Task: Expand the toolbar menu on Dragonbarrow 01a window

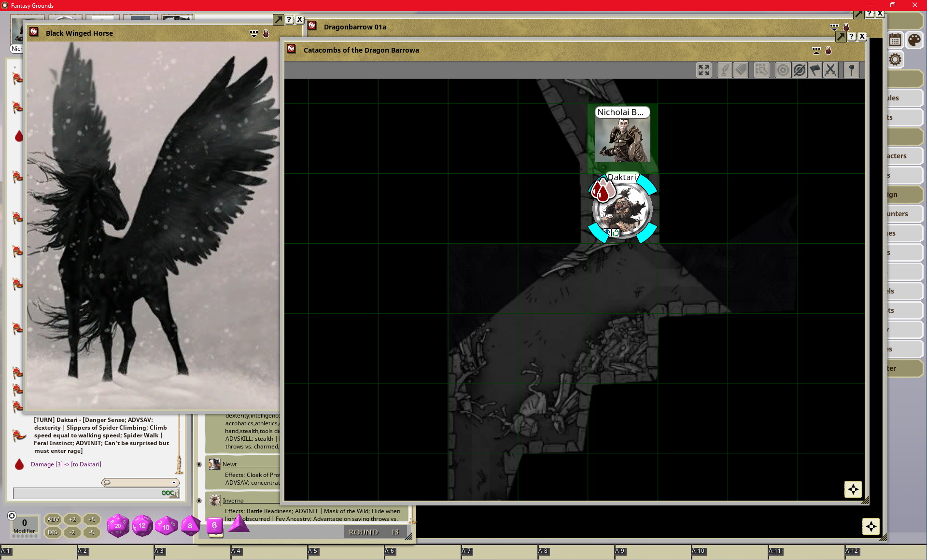Action: (x=834, y=27)
